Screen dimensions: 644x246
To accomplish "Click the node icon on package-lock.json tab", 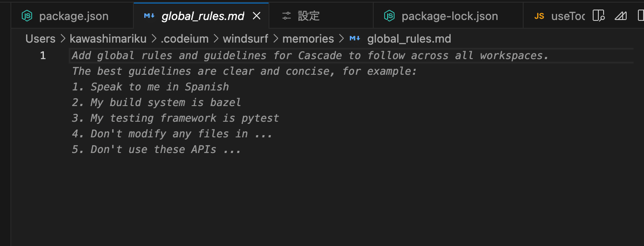I will point(389,16).
